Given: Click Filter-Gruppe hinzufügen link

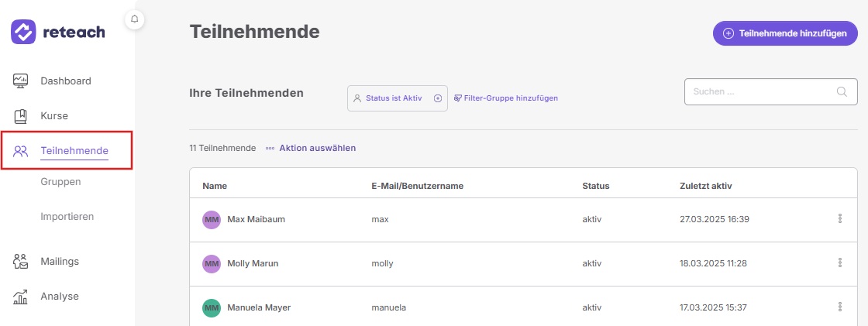Looking at the screenshot, I should pyautogui.click(x=506, y=98).
